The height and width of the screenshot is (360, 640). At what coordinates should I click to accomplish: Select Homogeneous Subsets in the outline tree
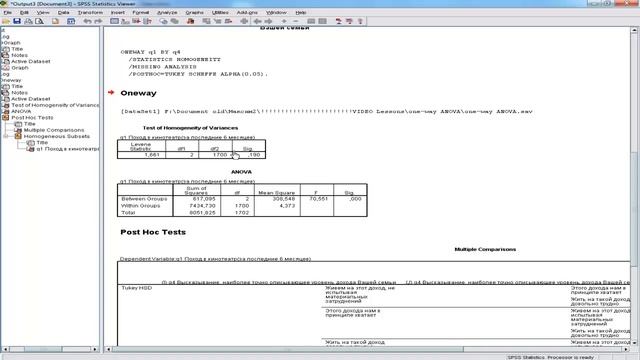click(x=57, y=136)
